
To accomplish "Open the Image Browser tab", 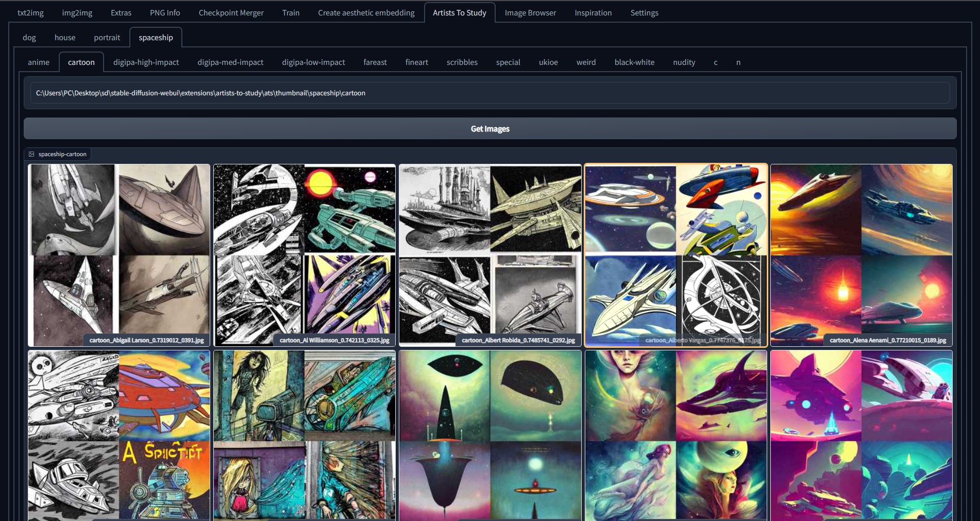I will click(530, 13).
